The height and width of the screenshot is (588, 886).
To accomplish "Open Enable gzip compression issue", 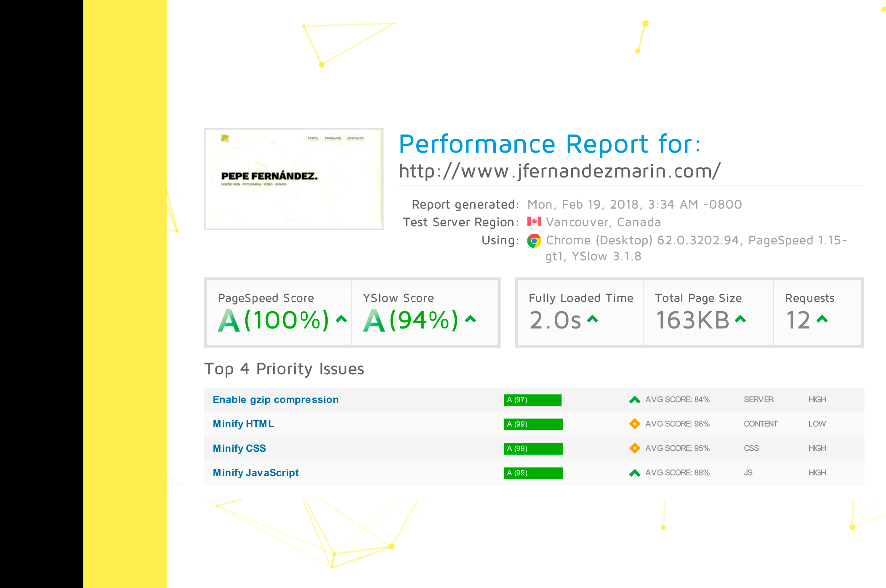I will click(x=275, y=400).
